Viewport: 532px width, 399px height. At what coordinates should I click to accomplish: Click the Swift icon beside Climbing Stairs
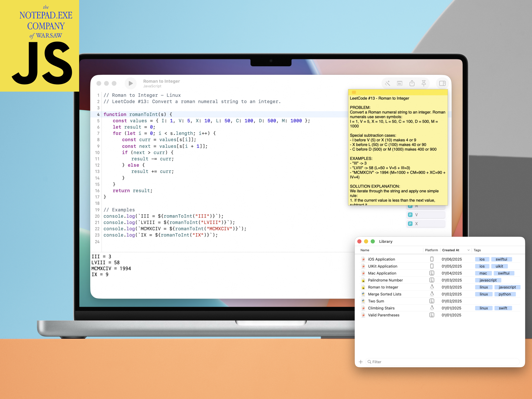[363, 308]
